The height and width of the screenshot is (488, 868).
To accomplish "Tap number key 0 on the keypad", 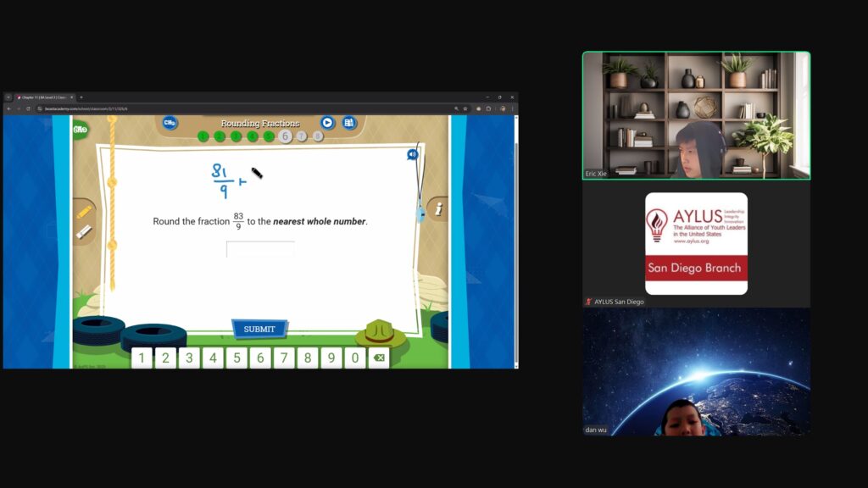I will point(355,358).
